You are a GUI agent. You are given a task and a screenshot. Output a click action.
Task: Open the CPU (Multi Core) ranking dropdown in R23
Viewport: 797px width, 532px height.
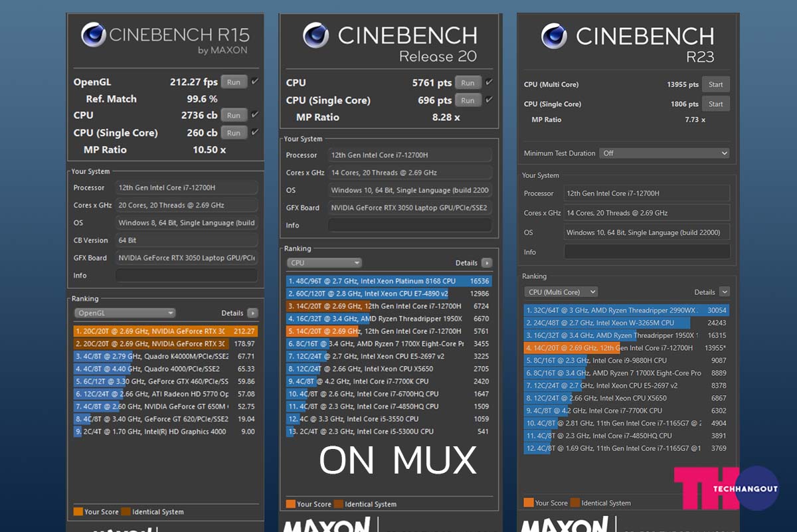(561, 292)
